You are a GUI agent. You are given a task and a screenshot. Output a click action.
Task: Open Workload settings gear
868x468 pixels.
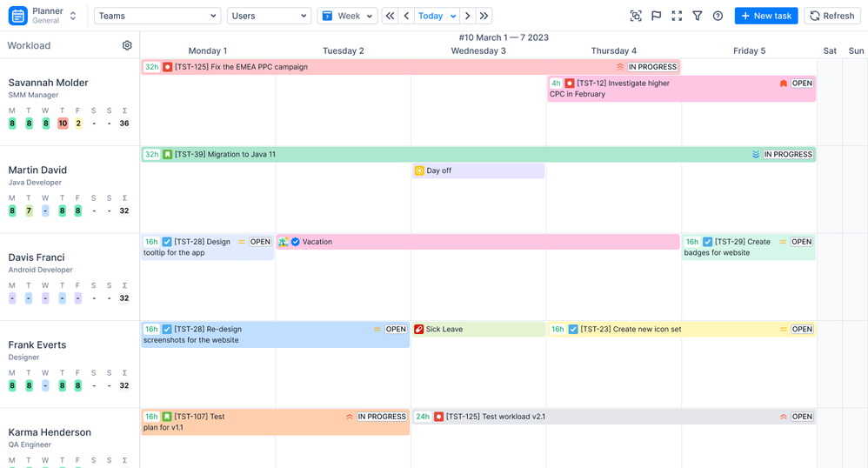pyautogui.click(x=127, y=45)
